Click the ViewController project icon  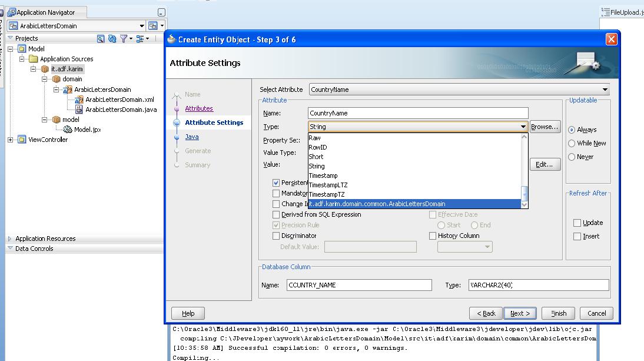coord(22,140)
